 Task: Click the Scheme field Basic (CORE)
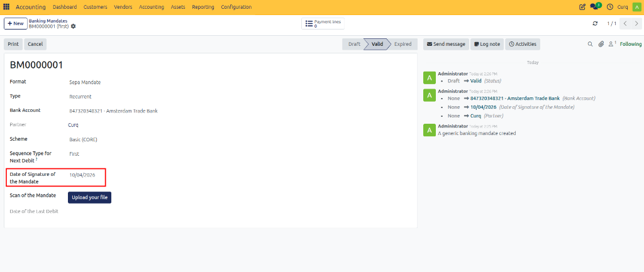coord(84,139)
